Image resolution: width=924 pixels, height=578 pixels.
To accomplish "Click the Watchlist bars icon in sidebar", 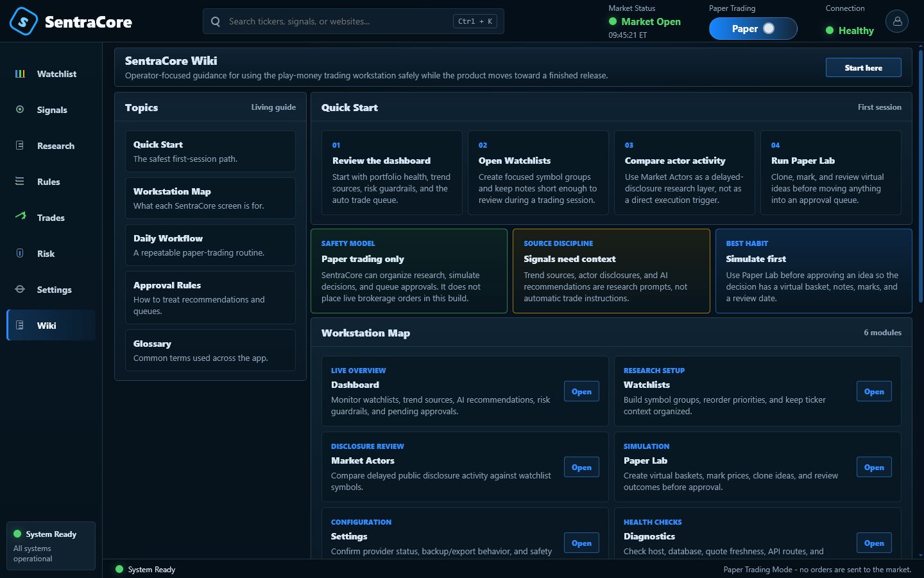I will (20, 74).
